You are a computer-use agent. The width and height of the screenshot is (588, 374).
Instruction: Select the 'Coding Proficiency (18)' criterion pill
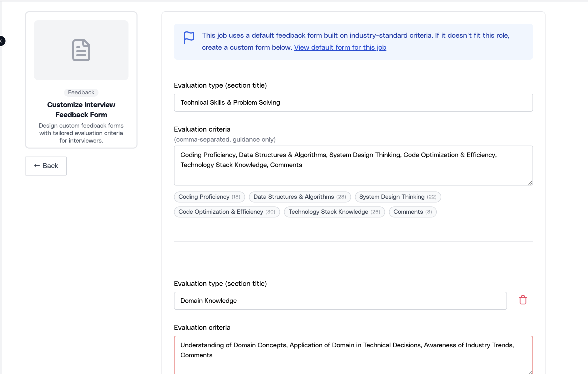click(209, 197)
